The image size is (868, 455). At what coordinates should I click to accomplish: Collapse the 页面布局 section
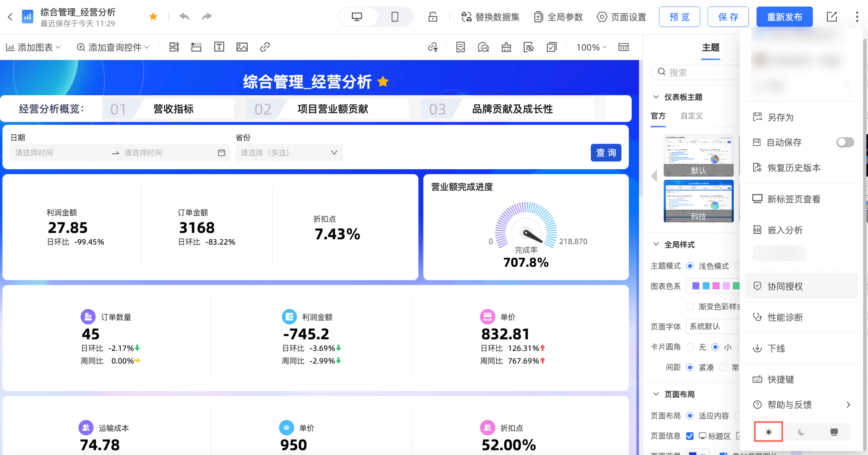(656, 394)
